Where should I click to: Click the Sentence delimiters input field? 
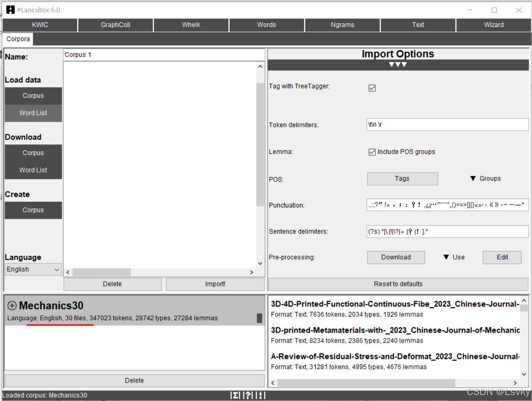pyautogui.click(x=448, y=231)
